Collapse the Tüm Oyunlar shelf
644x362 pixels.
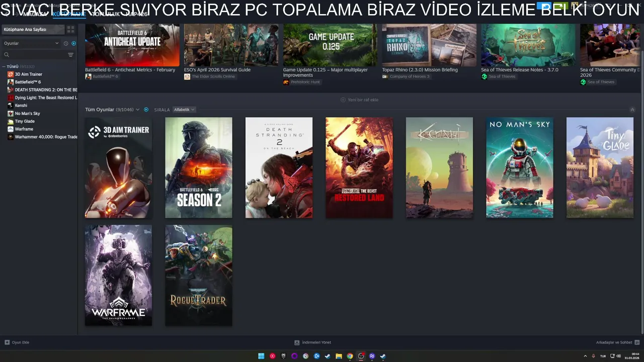pyautogui.click(x=632, y=110)
